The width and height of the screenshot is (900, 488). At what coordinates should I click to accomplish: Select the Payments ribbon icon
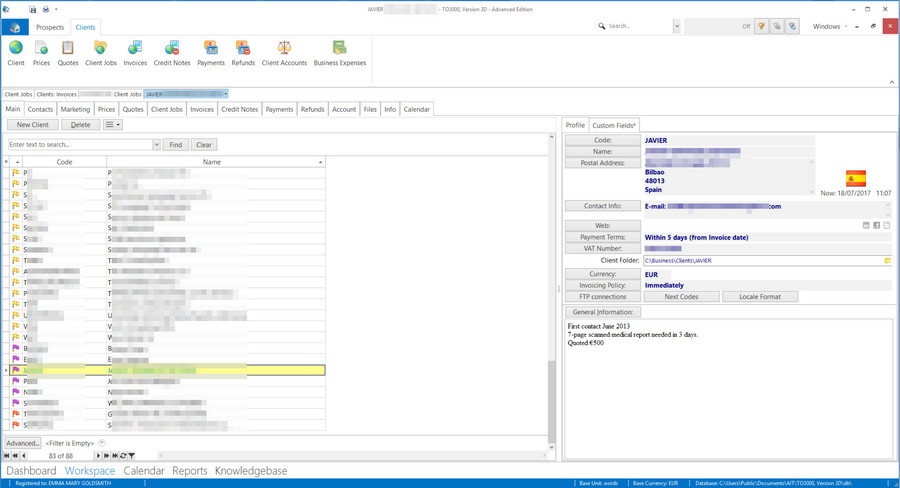click(211, 52)
